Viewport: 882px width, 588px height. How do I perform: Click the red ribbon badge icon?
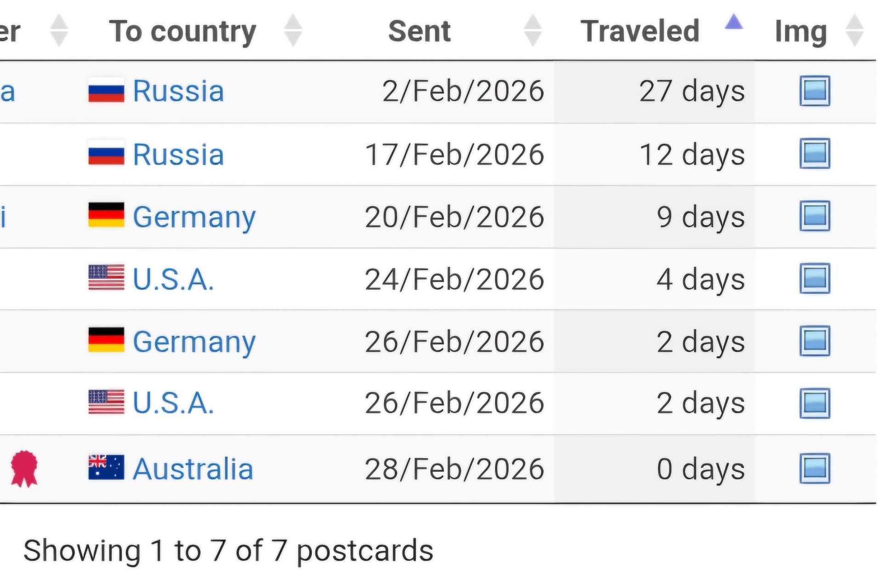[24, 469]
